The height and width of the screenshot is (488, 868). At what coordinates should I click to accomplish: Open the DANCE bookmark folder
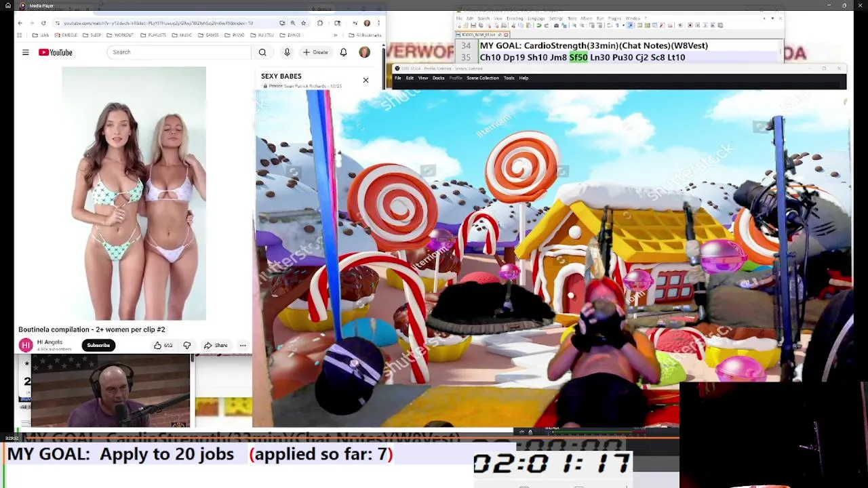[290, 35]
